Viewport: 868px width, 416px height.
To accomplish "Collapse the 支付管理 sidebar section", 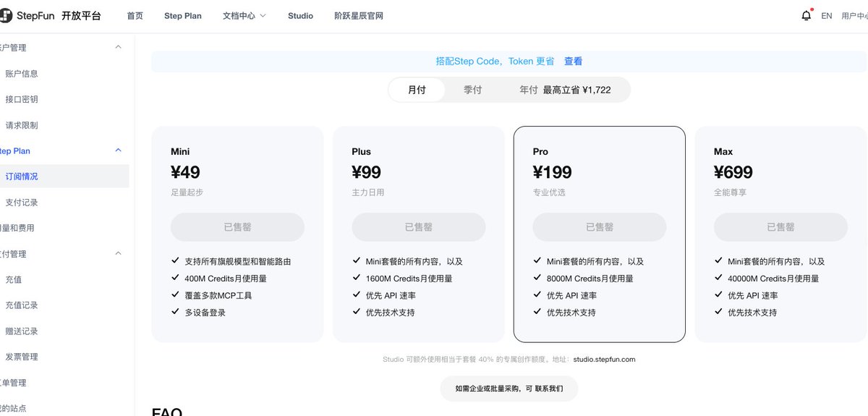I will pos(119,254).
